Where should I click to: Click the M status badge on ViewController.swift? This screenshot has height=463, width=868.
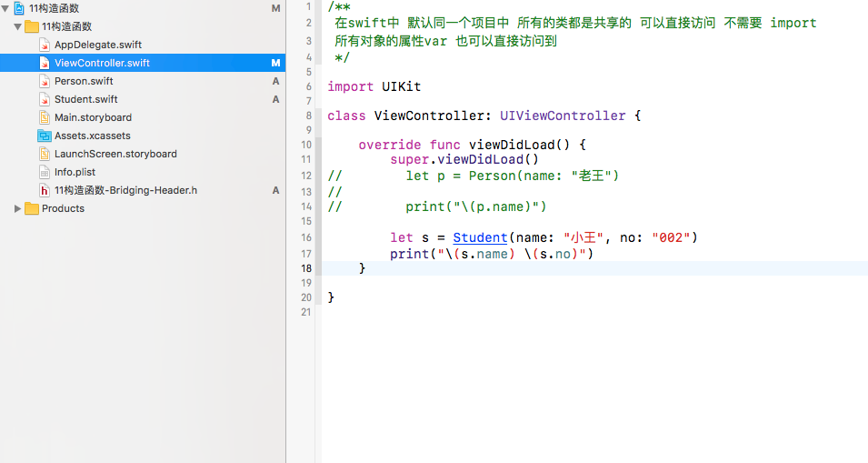click(275, 63)
